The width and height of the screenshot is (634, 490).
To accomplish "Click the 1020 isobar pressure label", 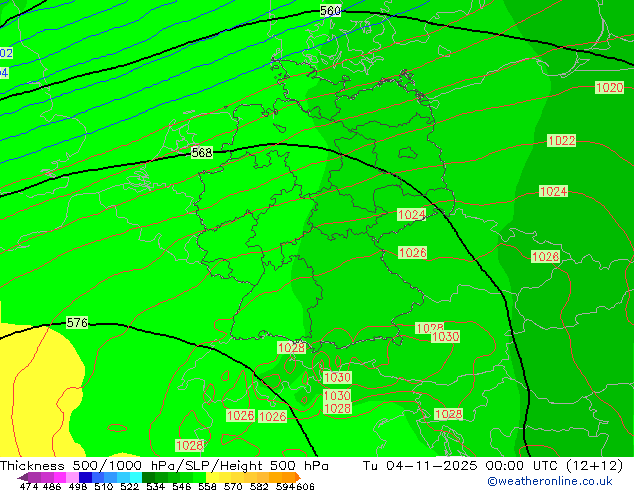I will point(609,87).
